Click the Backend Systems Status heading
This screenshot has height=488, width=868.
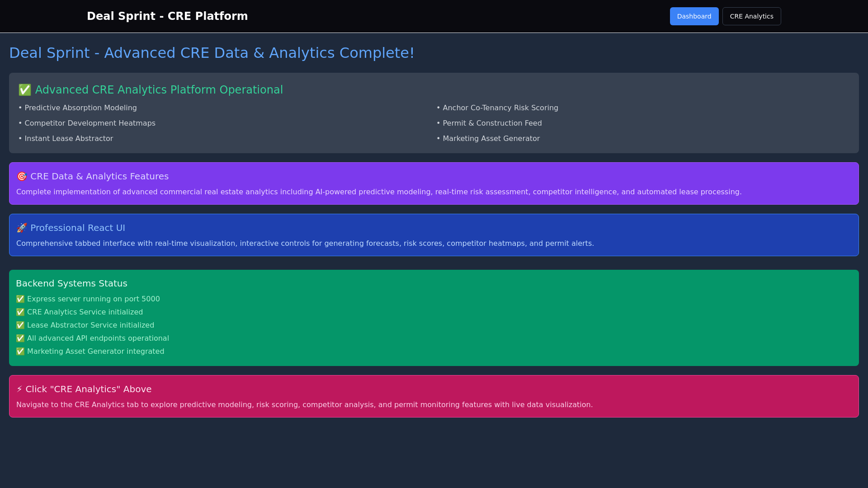coord(71,283)
